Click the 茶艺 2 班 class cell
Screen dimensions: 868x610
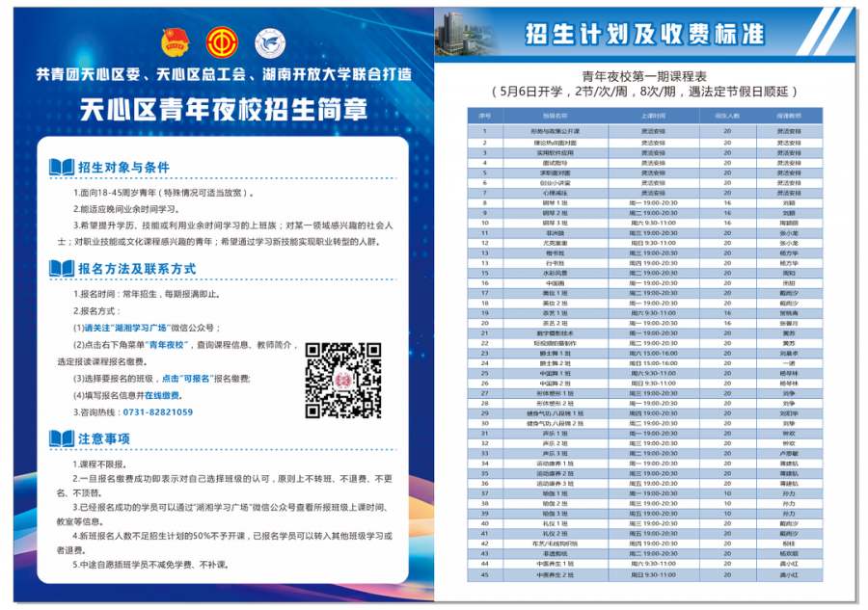tap(556, 323)
